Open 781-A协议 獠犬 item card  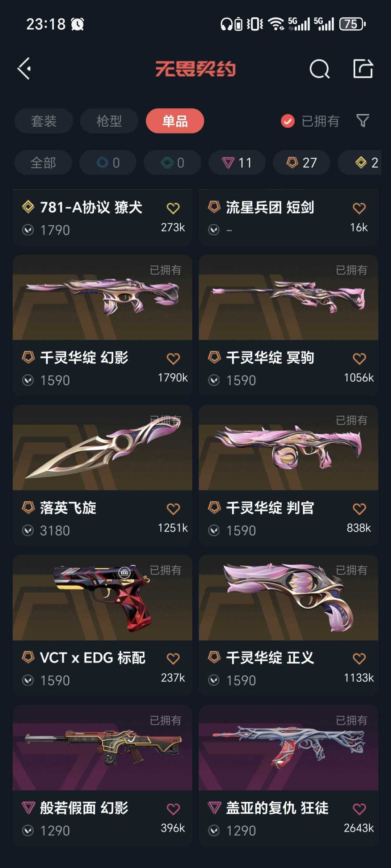click(102, 218)
